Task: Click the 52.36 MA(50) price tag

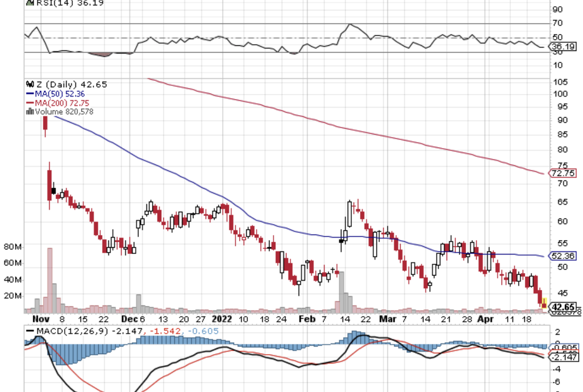Action: [x=562, y=256]
